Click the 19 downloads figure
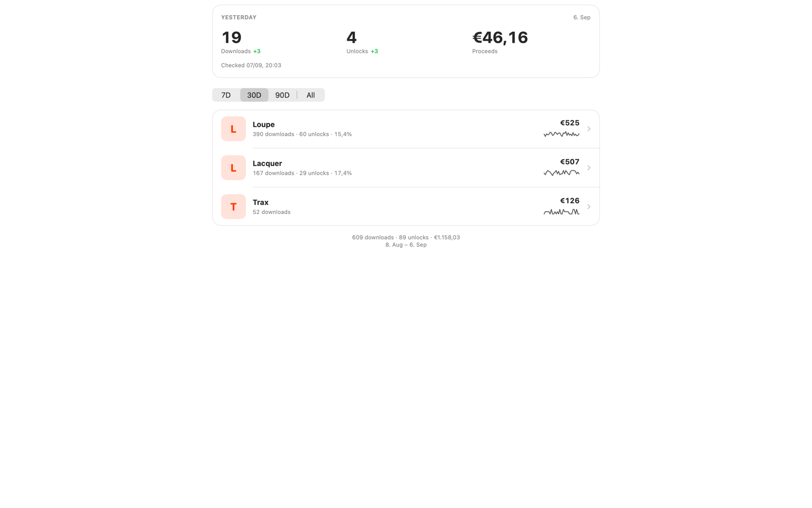Screen dimensions: 812x508 (x=231, y=38)
